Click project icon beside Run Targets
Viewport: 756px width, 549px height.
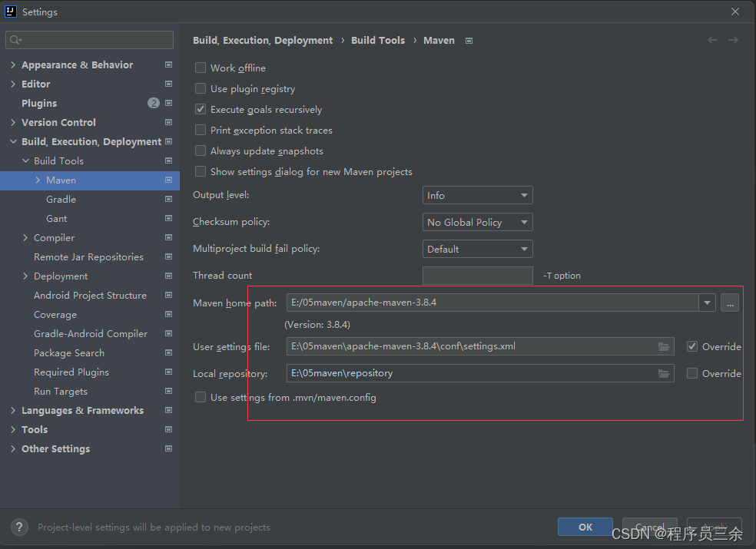[x=169, y=391]
